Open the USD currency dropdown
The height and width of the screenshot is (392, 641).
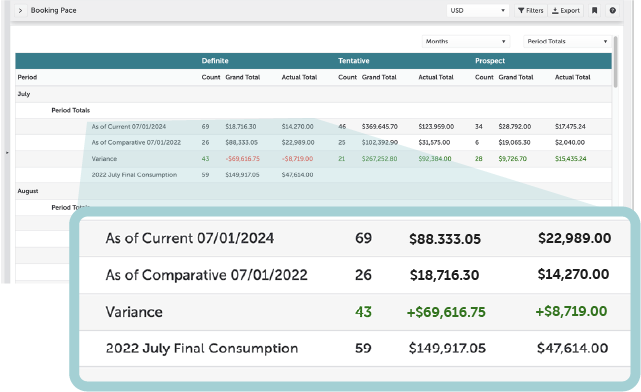click(x=477, y=11)
